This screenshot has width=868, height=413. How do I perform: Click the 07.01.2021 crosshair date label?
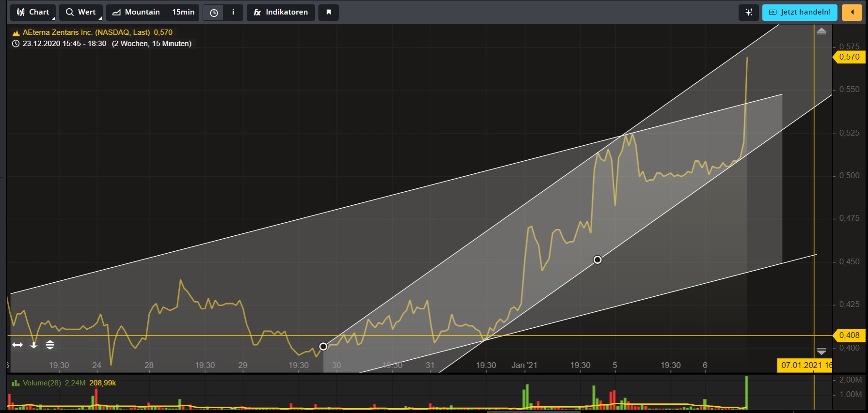coord(805,365)
